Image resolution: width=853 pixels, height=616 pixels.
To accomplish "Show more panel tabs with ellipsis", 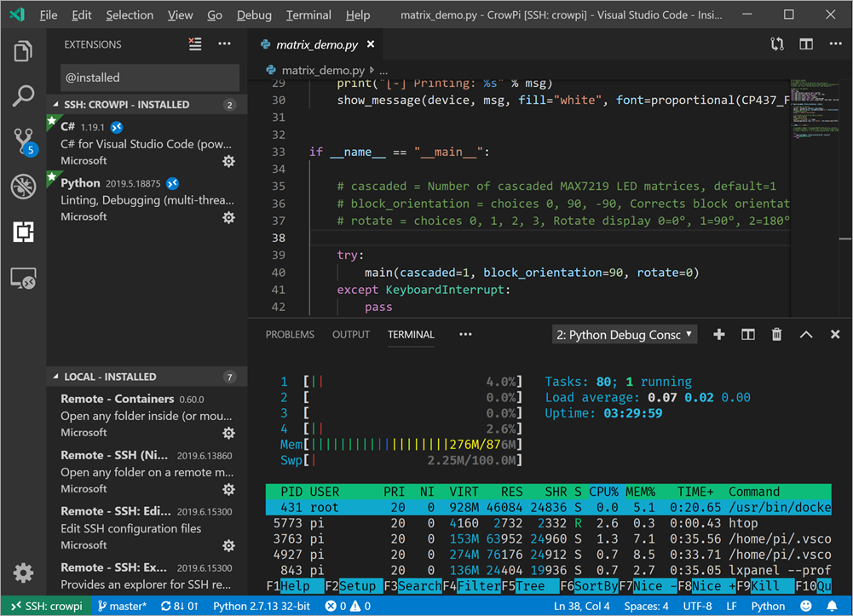I will point(465,334).
